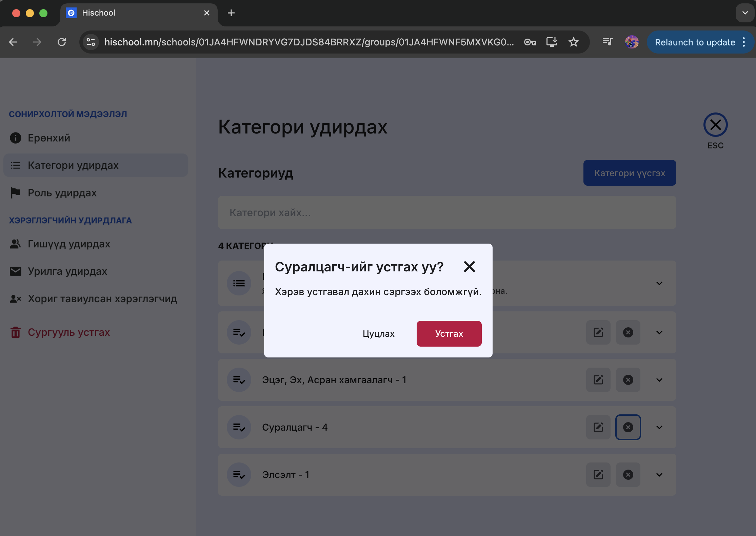The width and height of the screenshot is (756, 536).
Task: Select Сургууль устгах trash item
Action: [68, 332]
